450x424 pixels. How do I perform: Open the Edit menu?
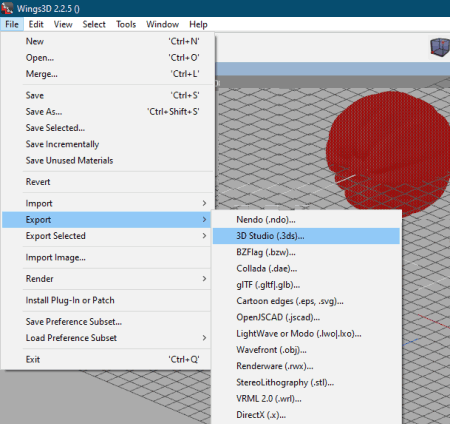click(x=36, y=24)
